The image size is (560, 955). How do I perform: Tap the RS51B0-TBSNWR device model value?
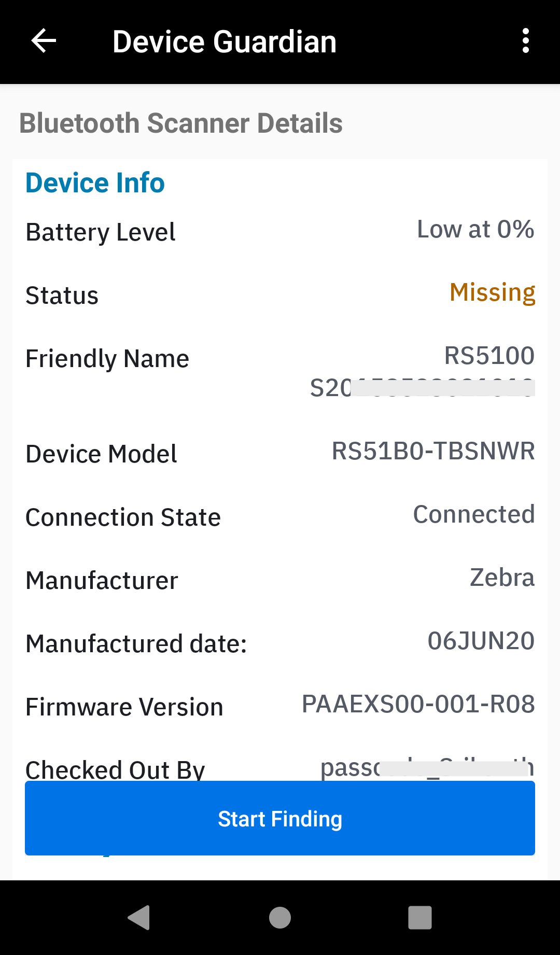pos(433,451)
